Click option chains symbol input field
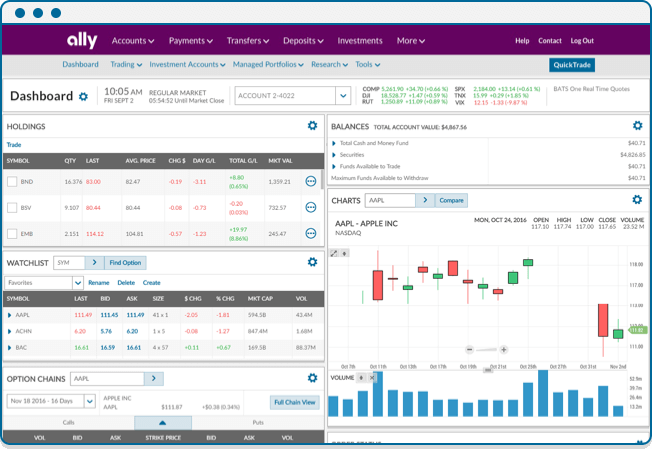652x449 pixels. [107, 379]
